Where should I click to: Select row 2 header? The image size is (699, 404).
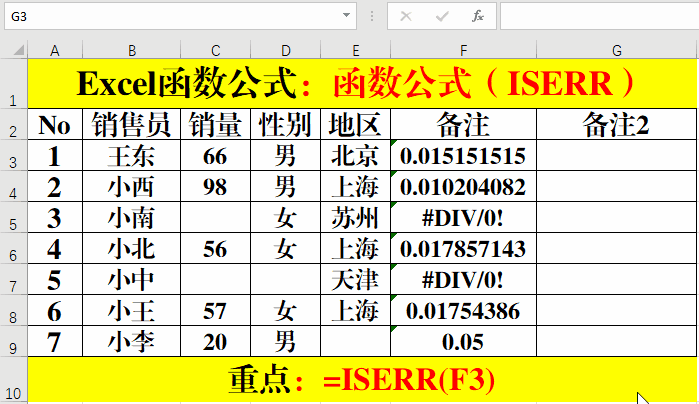coord(13,124)
